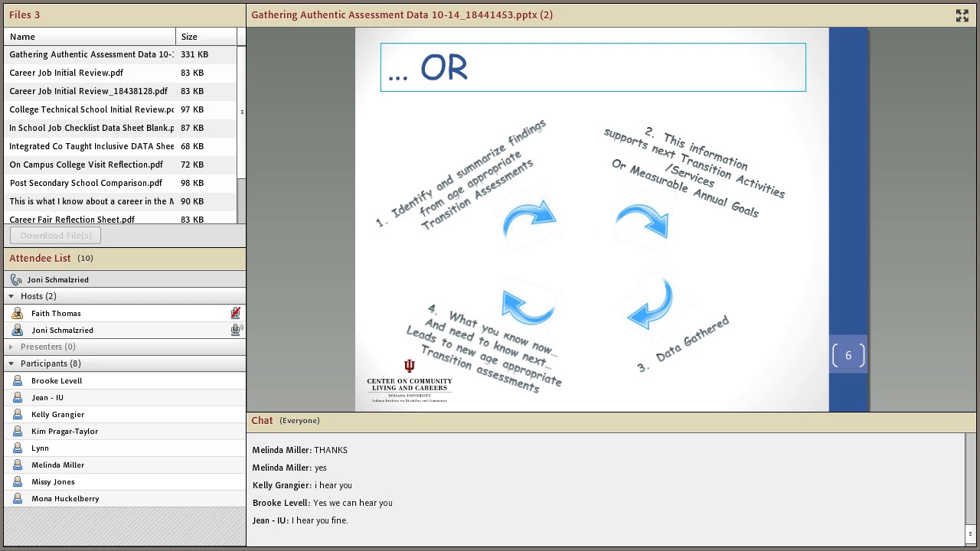Select Brooke Levell in participants list
This screenshot has width=980, height=551.
pyautogui.click(x=124, y=380)
